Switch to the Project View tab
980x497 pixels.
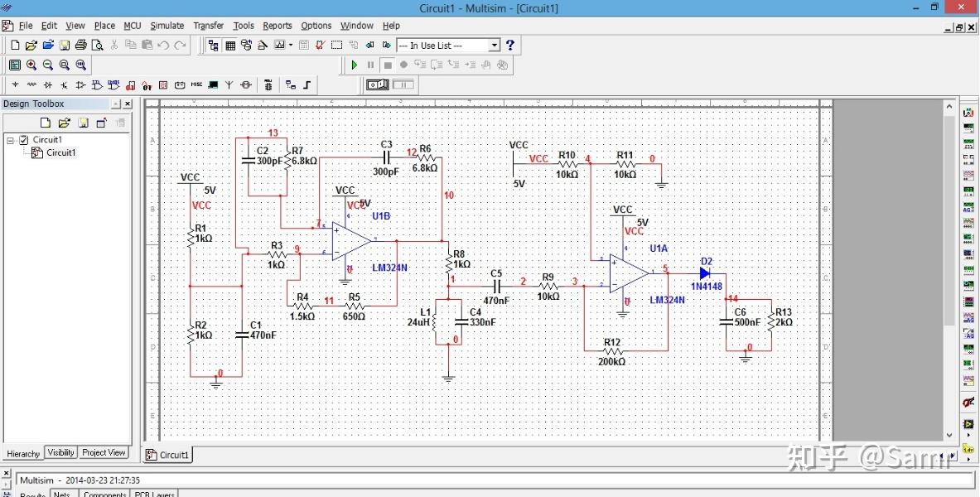coord(104,452)
